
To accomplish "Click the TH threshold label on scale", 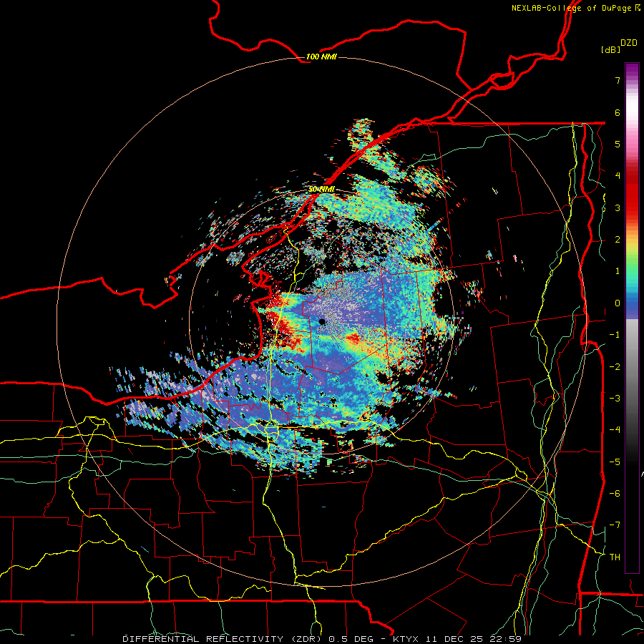I will pyautogui.click(x=615, y=557).
